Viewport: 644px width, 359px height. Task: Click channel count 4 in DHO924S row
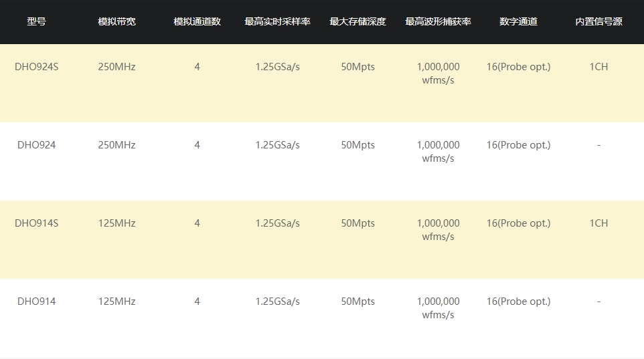(197, 67)
